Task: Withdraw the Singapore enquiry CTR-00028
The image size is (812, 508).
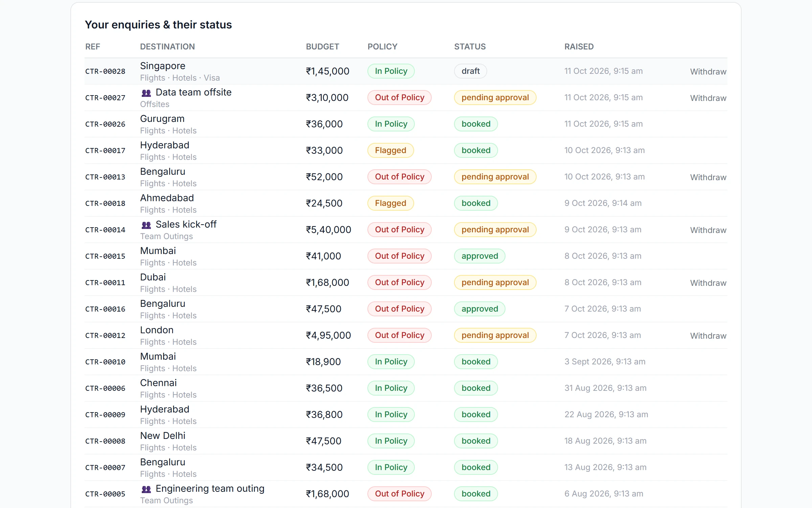Action: pyautogui.click(x=708, y=71)
